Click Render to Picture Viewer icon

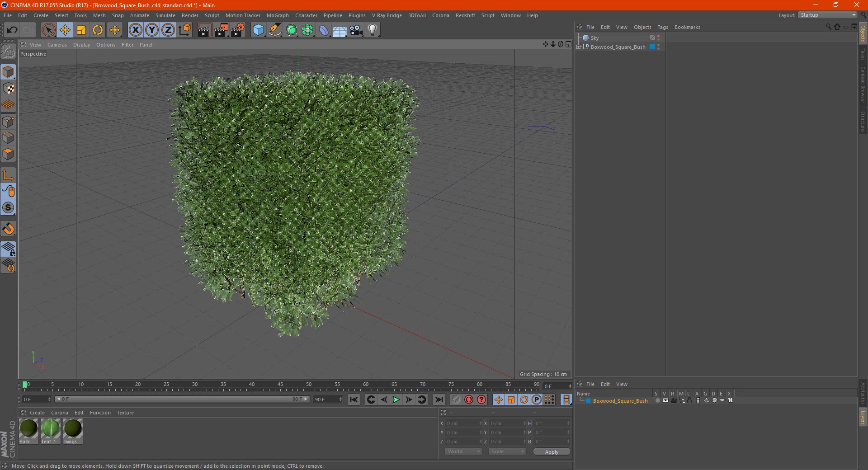click(x=221, y=30)
